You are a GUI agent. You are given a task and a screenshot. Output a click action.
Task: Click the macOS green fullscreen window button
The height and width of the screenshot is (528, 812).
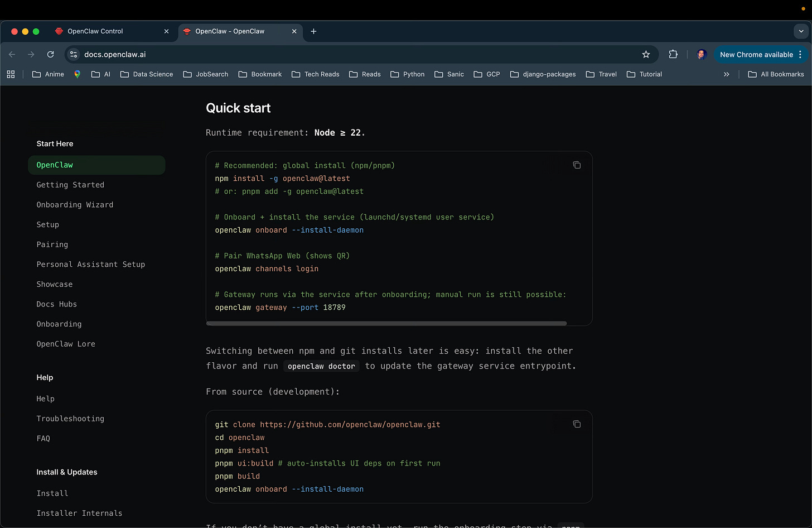36,31
